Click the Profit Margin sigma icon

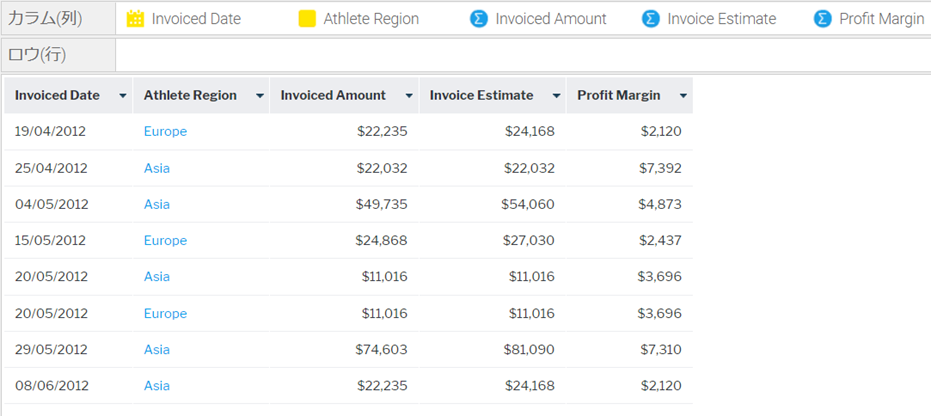(x=823, y=18)
